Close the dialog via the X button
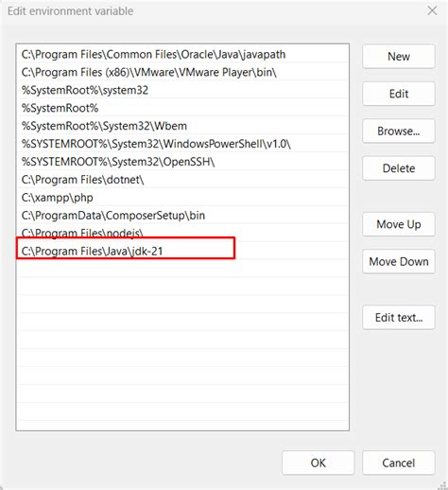This screenshot has height=490, width=448. 432,10
